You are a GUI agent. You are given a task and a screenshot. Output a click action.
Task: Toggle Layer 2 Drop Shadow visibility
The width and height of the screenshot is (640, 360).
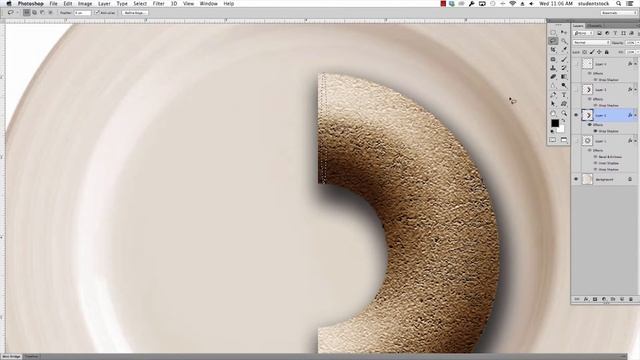(x=595, y=131)
